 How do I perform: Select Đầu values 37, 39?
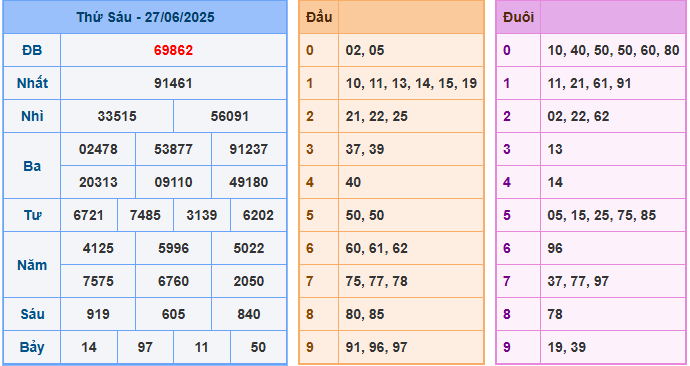coord(365,149)
